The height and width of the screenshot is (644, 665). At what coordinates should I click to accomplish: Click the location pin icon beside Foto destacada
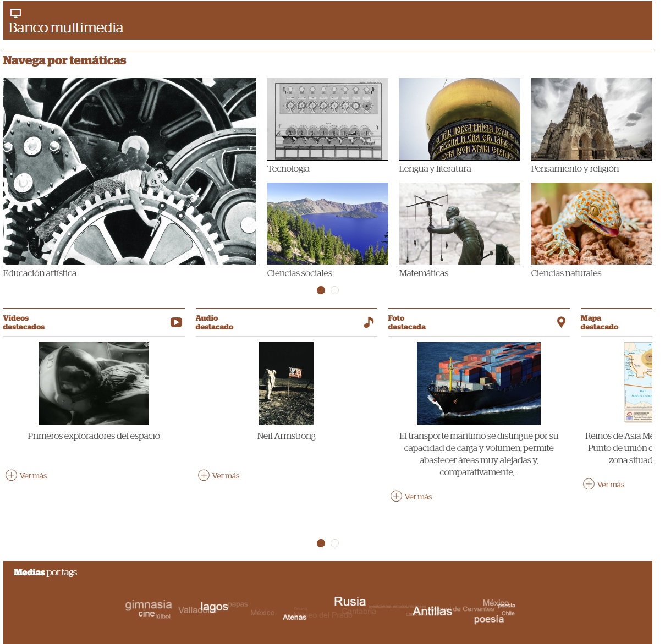561,322
